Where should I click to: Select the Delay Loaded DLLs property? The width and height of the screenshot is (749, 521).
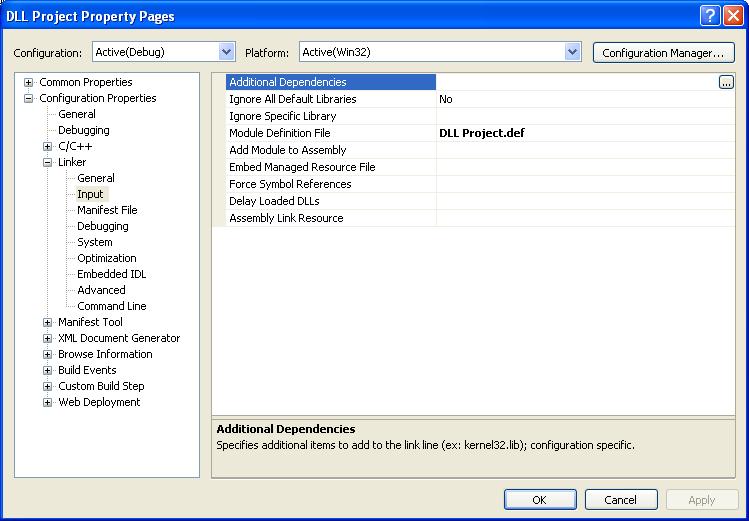274,201
